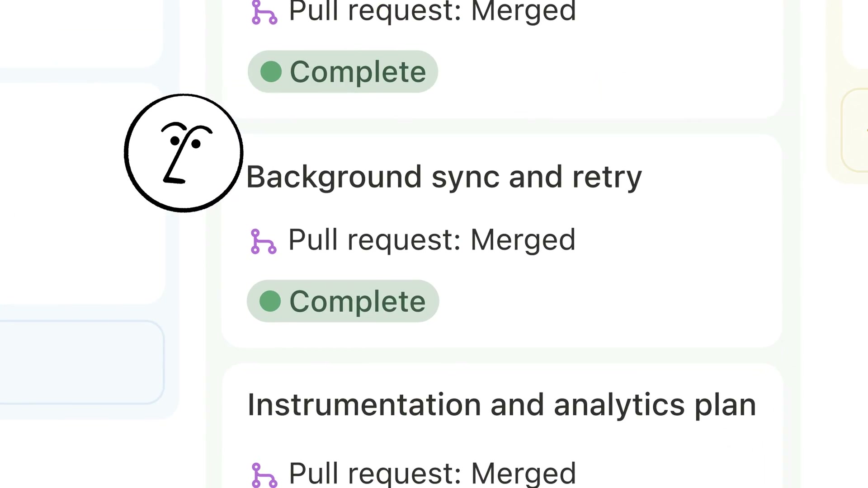Select the blue-outlined empty card at bottom left

click(x=81, y=361)
